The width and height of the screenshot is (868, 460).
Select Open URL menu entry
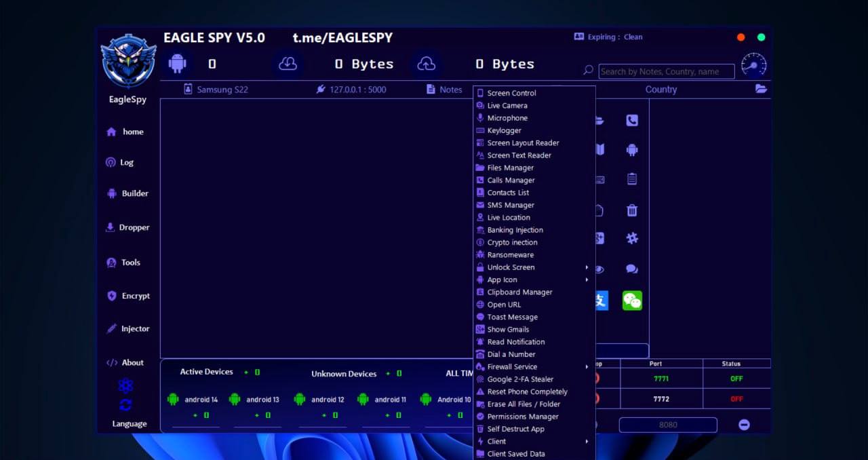coord(534,305)
